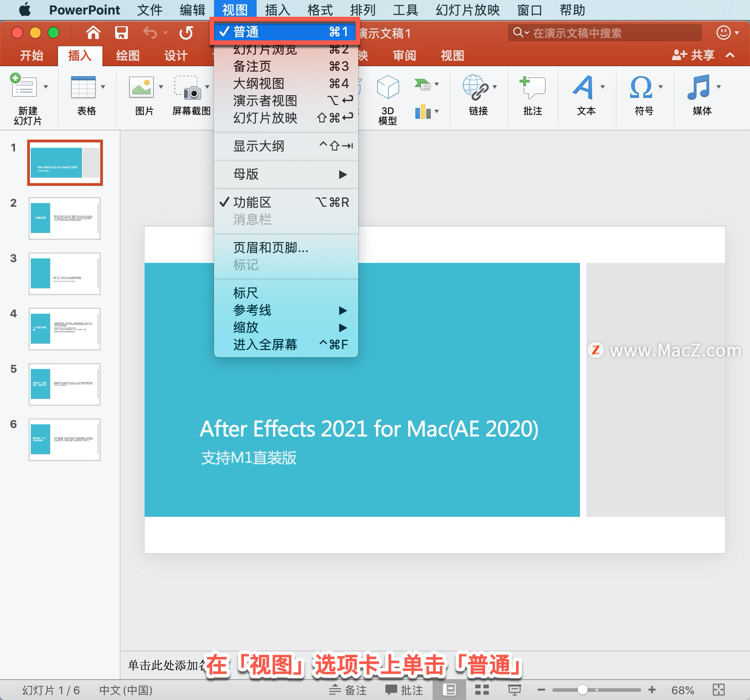This screenshot has height=700, width=750.
Task: Switch to Normal view status icon
Action: coord(449,690)
